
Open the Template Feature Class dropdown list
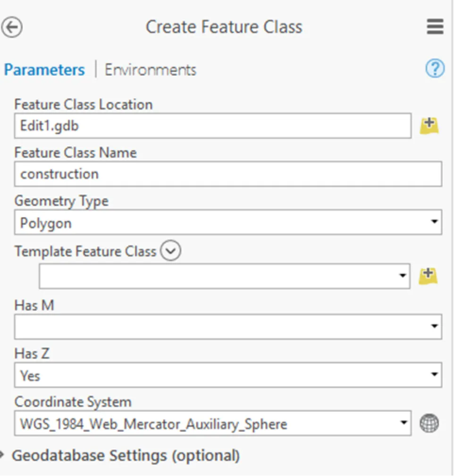402,276
